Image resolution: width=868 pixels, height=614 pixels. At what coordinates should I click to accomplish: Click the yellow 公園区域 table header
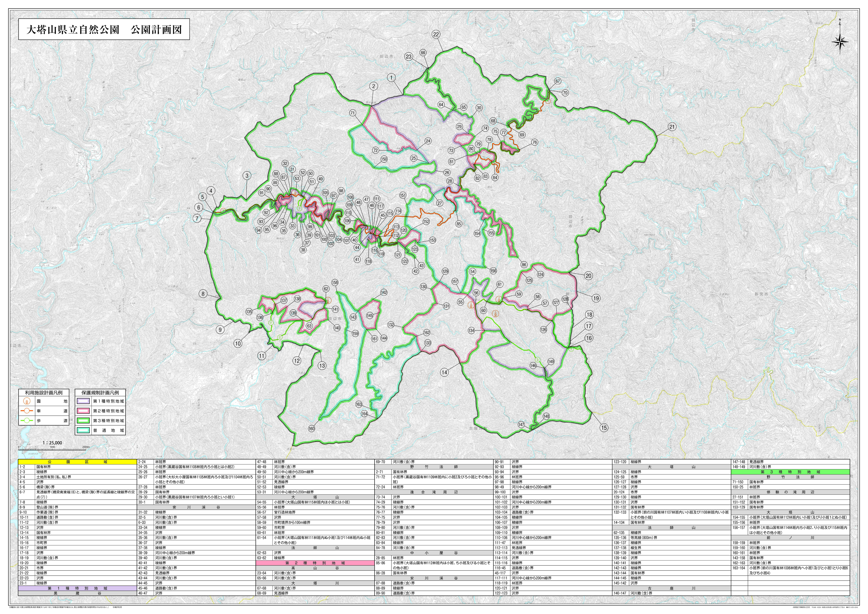pyautogui.click(x=77, y=462)
